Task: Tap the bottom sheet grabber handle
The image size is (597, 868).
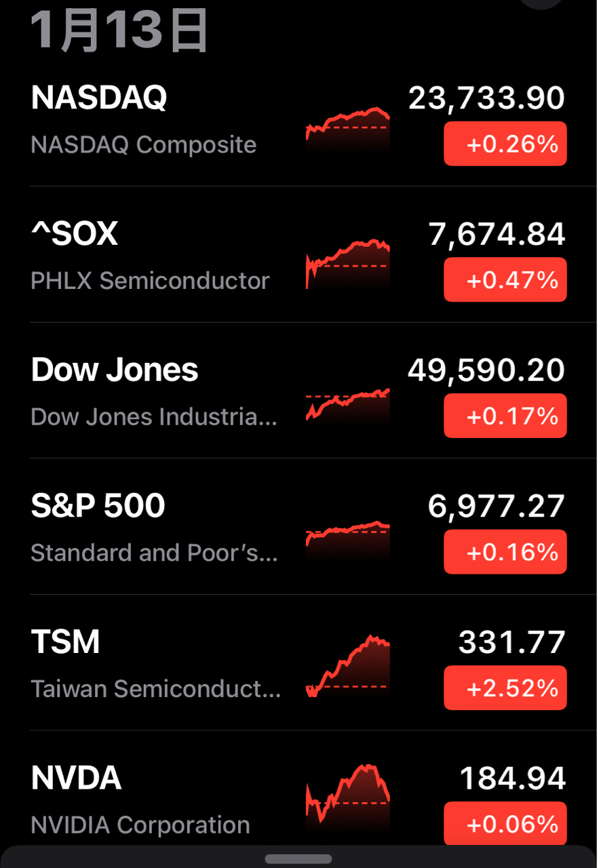Action: point(298,859)
